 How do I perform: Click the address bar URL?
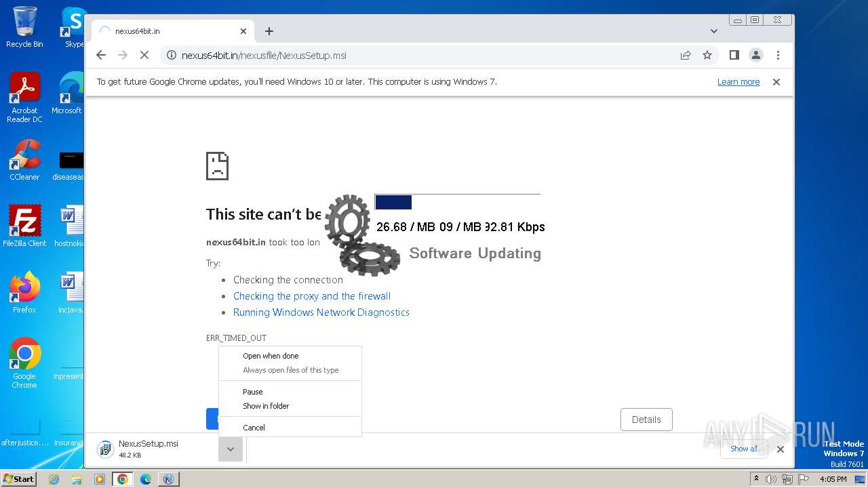(x=264, y=55)
